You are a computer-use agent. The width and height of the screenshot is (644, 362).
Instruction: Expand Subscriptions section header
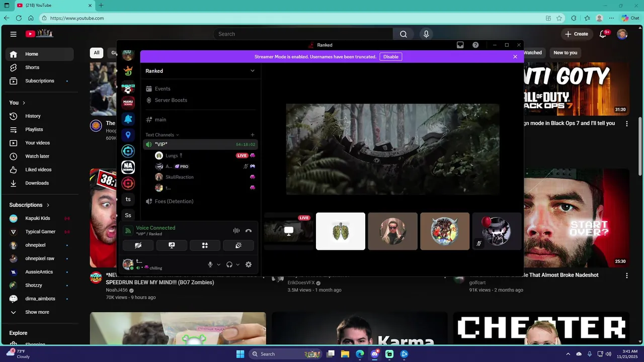pos(30,205)
